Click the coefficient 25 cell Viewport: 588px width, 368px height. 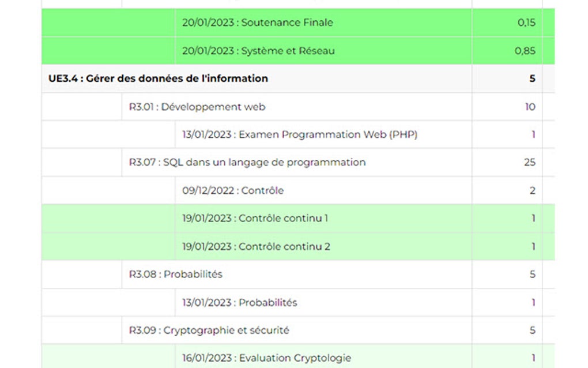(x=529, y=163)
